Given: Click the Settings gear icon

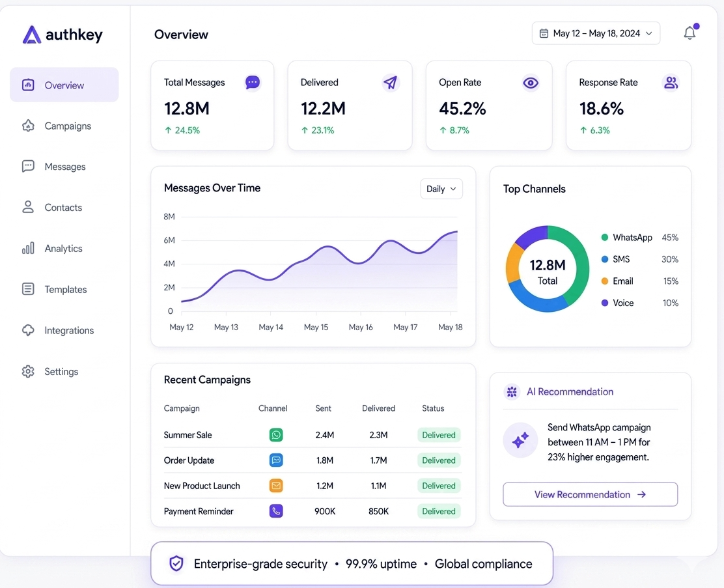Looking at the screenshot, I should [28, 371].
